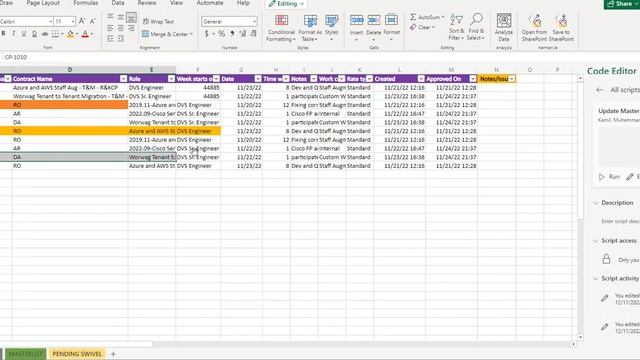Toggle underline formatting
The height and width of the screenshot is (360, 640).
[24, 33]
